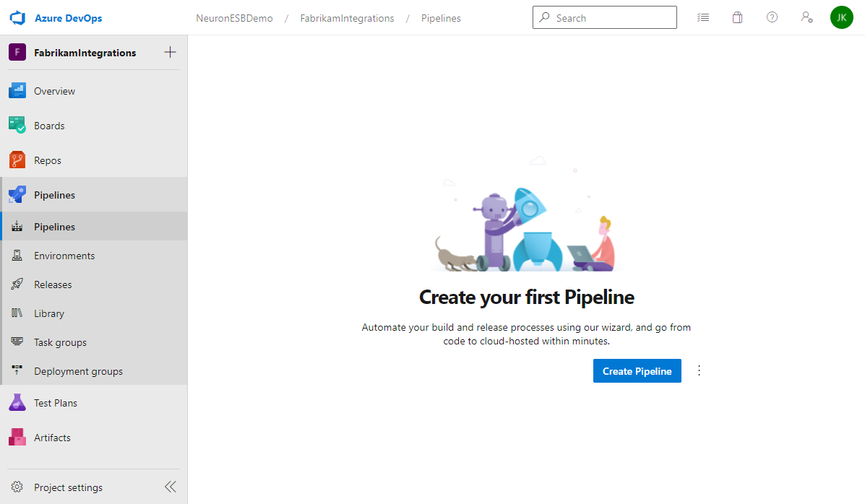
Task: Open the Azure DevOps home link
Action: [69, 18]
